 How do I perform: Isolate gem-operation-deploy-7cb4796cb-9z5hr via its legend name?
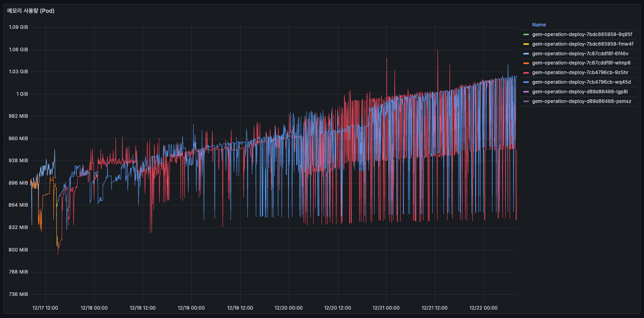coord(580,72)
